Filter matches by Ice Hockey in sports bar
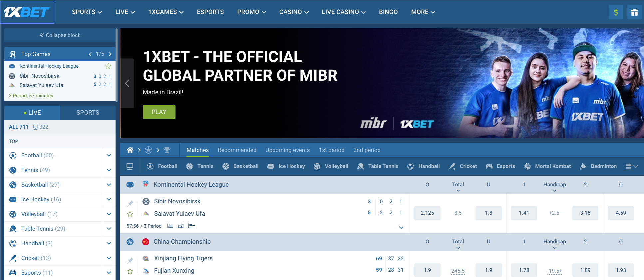 click(x=286, y=166)
